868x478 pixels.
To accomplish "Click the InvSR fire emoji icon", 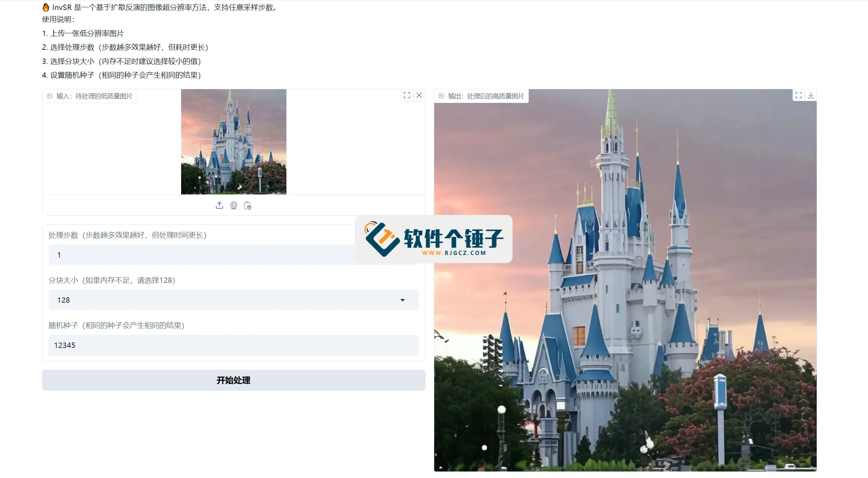I will point(46,7).
